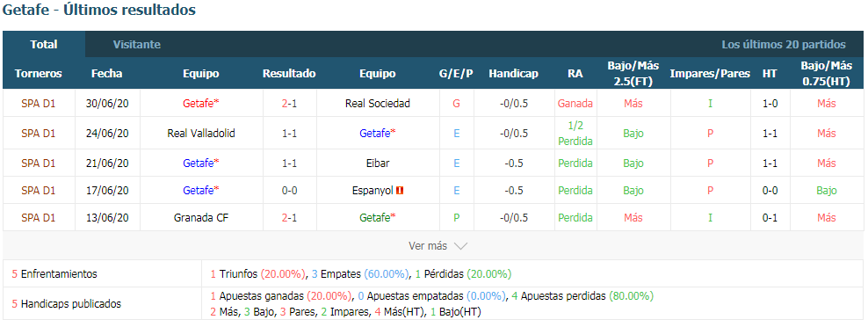Click SPA D1 tournament in the 13/06/20 row
This screenshot has height=327, width=868.
pyautogui.click(x=38, y=218)
